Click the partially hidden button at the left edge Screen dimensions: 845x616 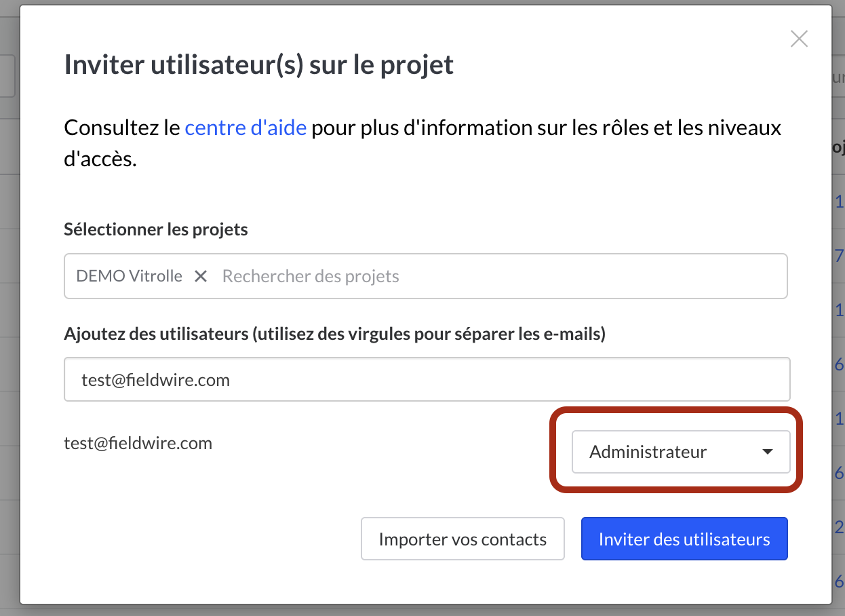pos(7,76)
